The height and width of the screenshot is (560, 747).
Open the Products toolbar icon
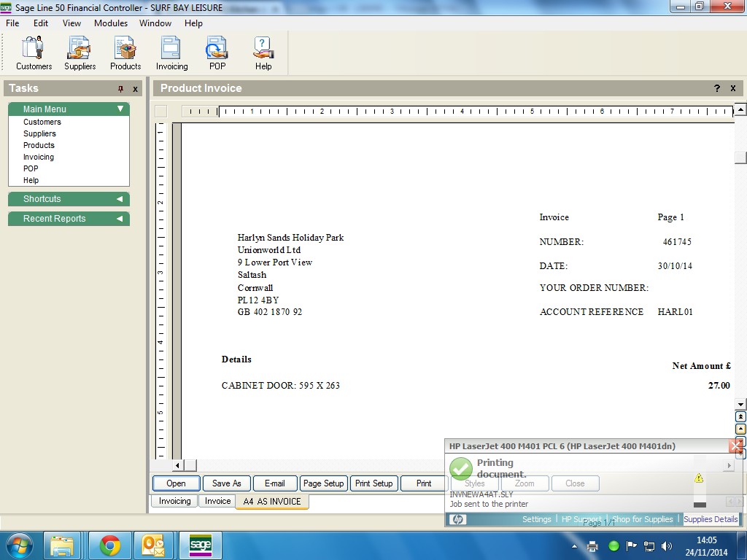(x=125, y=53)
